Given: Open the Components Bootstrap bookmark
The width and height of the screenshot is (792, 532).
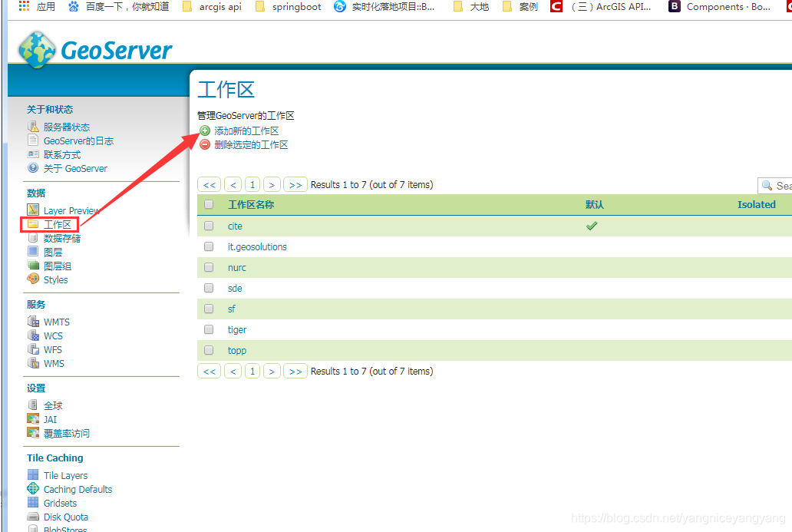Looking at the screenshot, I should click(720, 7).
